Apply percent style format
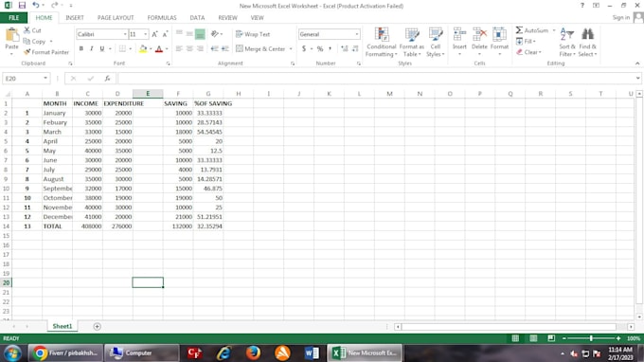 click(320, 48)
